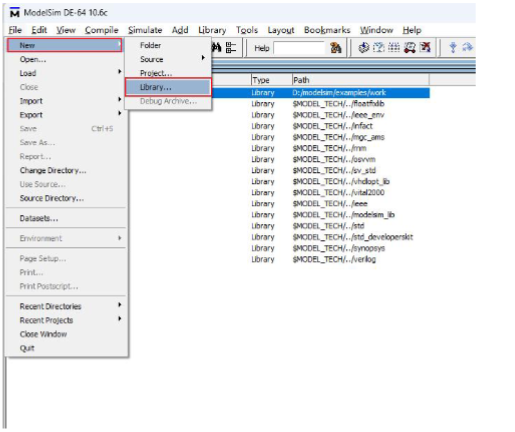This screenshot has height=432, width=515.
Task: Click the collapse-all tree icon in toolbar
Action: (x=231, y=48)
